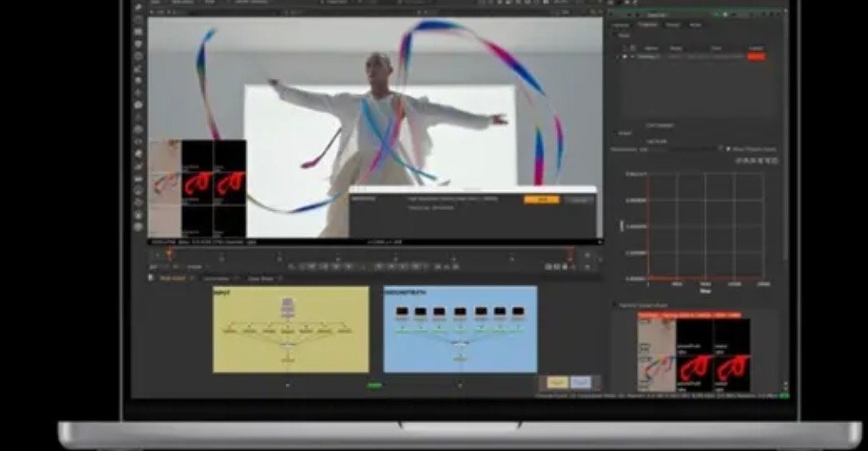Toggle the checkbox next to the graph option label
The image size is (868, 451).
728,149
